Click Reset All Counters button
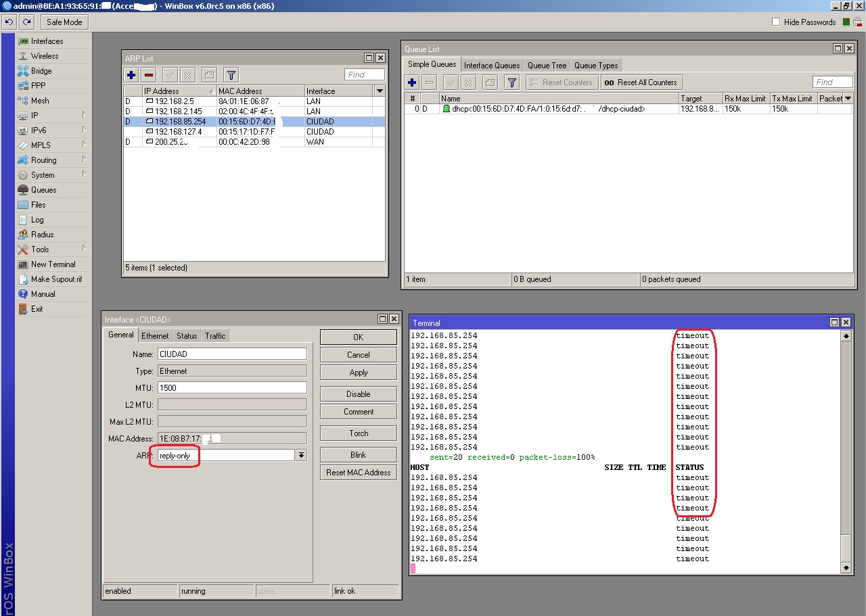The image size is (866, 616). [x=641, y=82]
